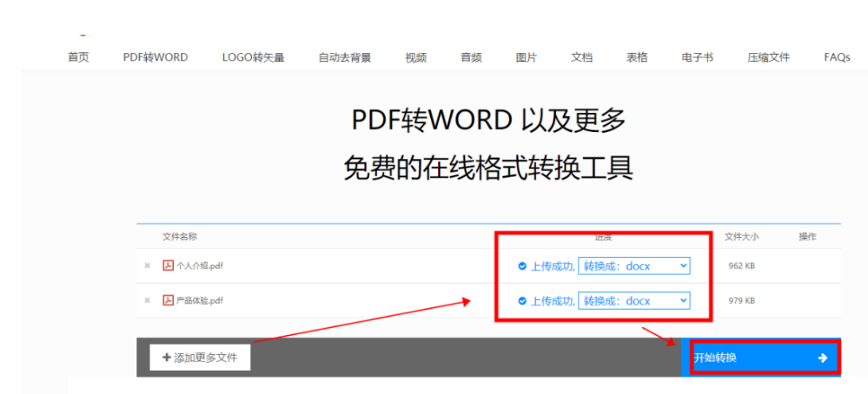Select 自动去背景 in the top navigation
The width and height of the screenshot is (868, 394).
coord(345,57)
